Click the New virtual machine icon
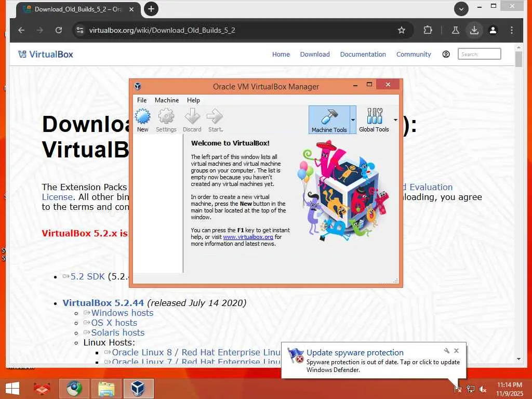Viewport: 532px width, 399px height. (x=142, y=120)
